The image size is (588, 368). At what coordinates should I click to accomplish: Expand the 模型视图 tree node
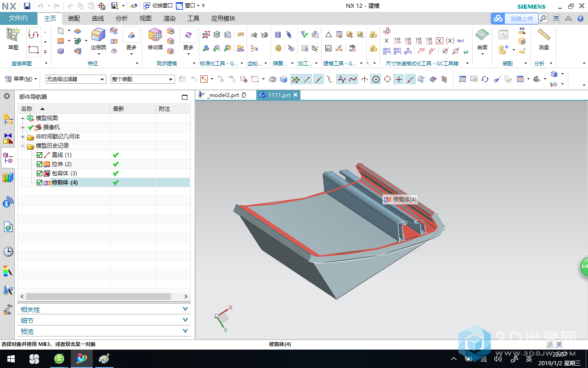[x=23, y=118]
